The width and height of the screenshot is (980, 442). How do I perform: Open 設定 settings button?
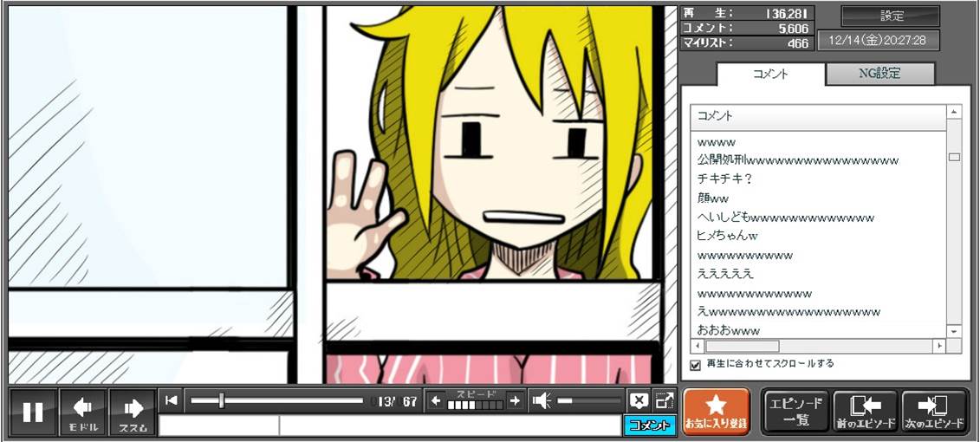891,16
